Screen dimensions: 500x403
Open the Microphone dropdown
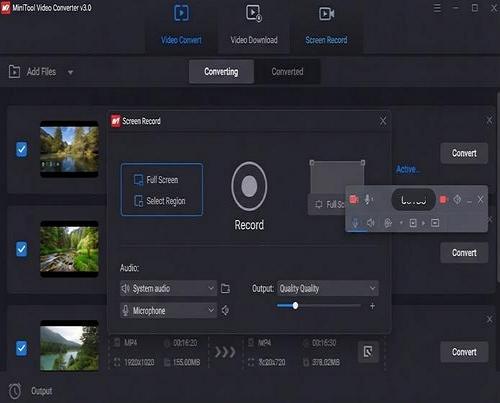168,310
